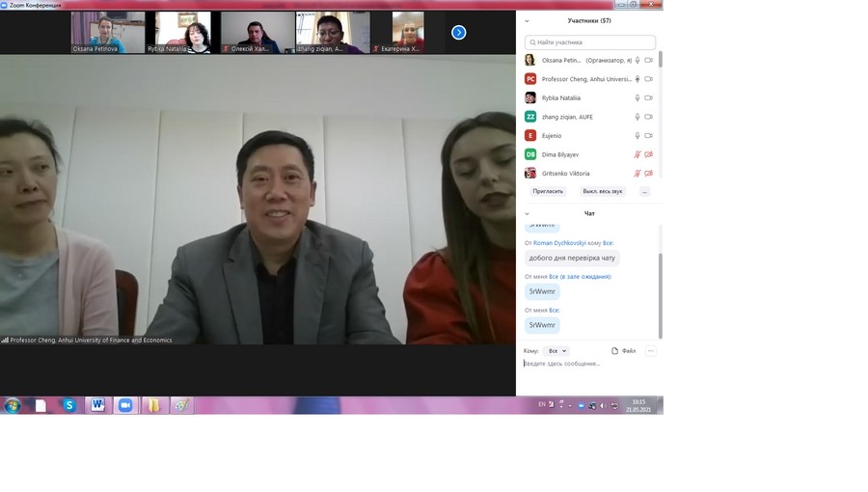Mute Professor Cheng's microphone in participants list
868x492 pixels.
[x=637, y=79]
